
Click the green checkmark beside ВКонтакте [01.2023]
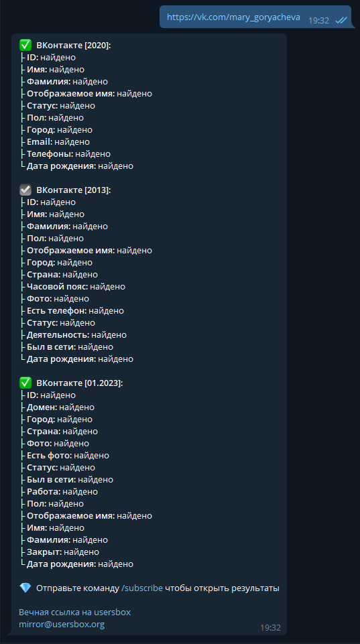(x=25, y=383)
